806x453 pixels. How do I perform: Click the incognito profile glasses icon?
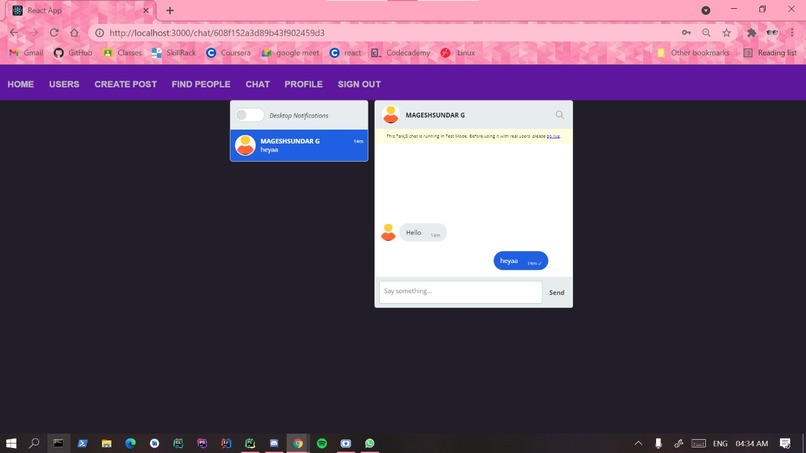coord(772,33)
